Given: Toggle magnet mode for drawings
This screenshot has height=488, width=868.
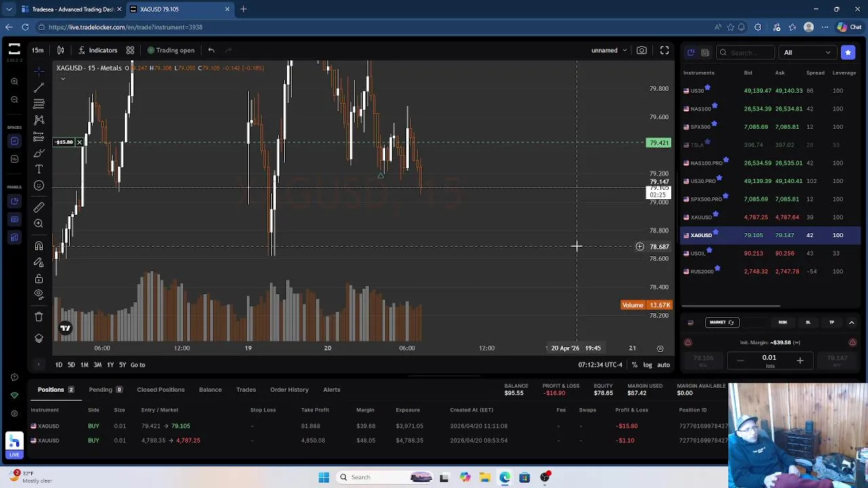Looking at the screenshot, I should click(x=39, y=246).
